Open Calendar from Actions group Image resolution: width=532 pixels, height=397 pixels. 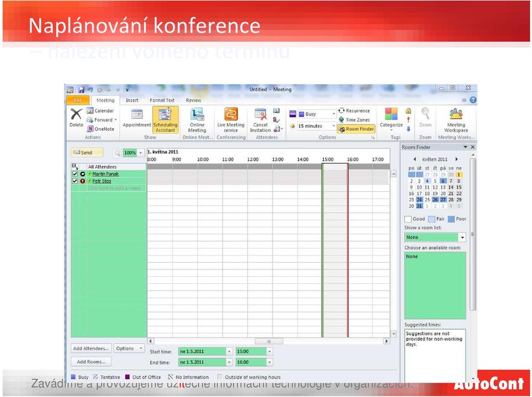coord(100,111)
